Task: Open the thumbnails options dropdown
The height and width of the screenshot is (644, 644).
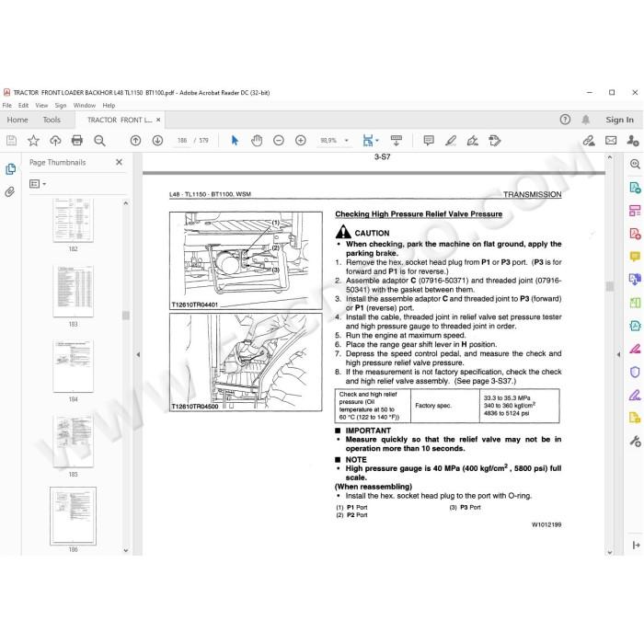Action: click(x=38, y=184)
